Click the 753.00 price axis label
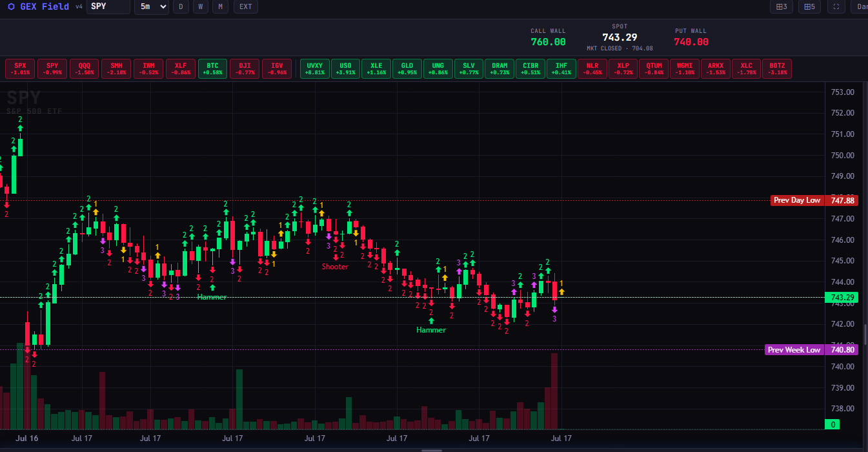This screenshot has height=452, width=868. [843, 92]
